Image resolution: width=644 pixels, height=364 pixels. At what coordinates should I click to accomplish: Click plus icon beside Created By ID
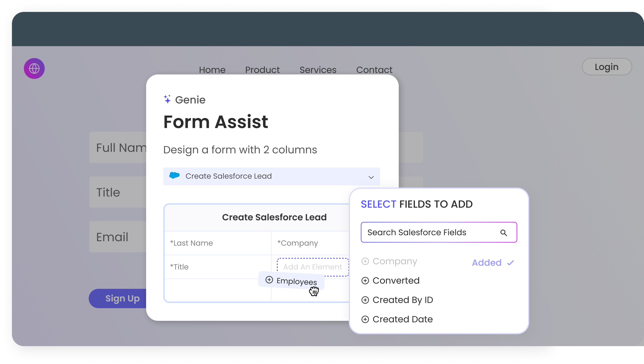[x=365, y=300]
